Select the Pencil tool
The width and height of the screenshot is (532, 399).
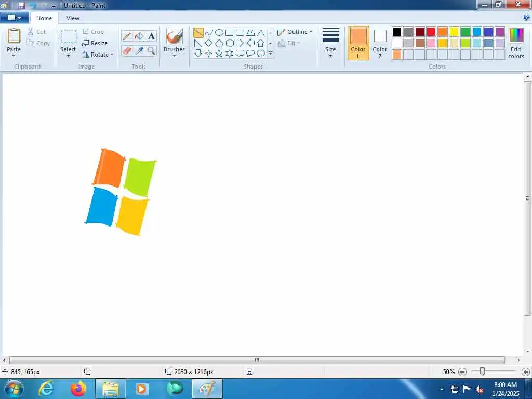click(x=127, y=36)
